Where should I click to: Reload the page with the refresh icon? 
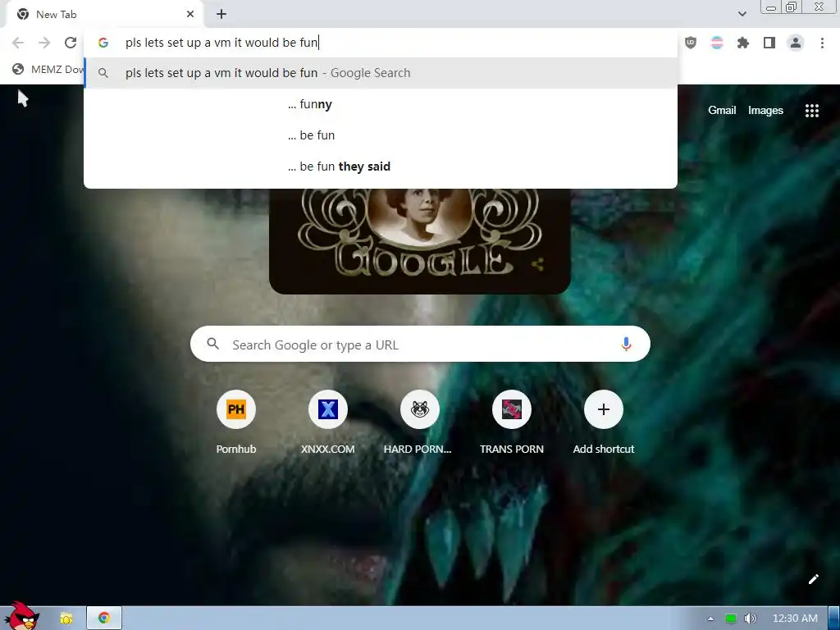click(71, 43)
